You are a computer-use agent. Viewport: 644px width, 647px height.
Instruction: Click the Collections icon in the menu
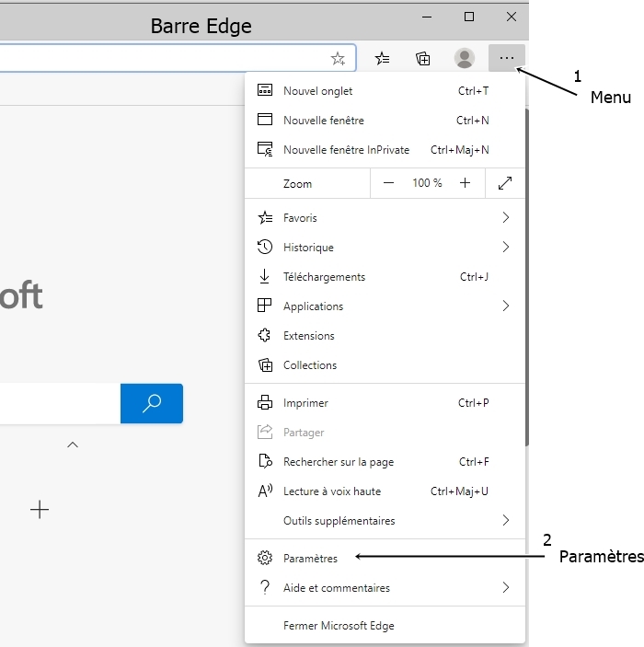(x=265, y=364)
